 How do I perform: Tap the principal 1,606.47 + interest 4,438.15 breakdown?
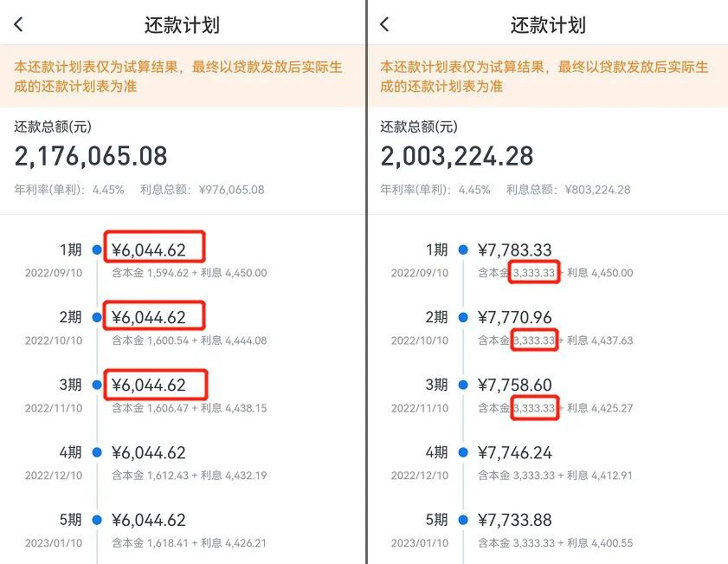[190, 408]
